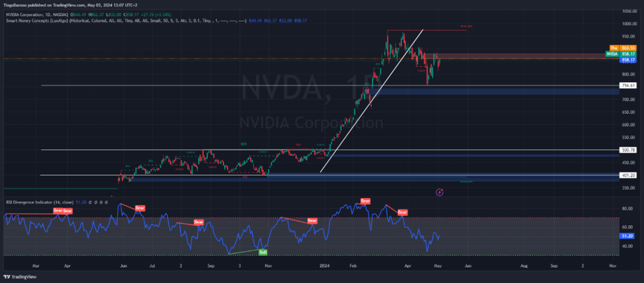Click the 401.20 horizontal line price label
Viewport: 644px width, 283px height.
pos(628,175)
